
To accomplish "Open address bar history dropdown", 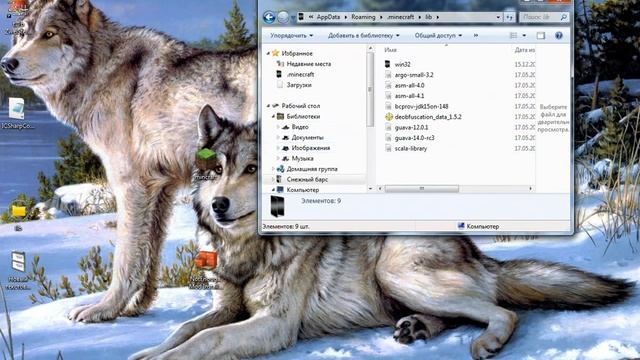I will click(x=498, y=17).
